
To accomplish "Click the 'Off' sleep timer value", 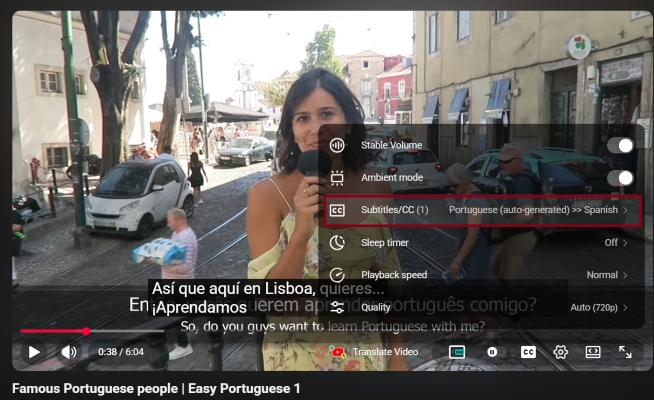I will [x=611, y=242].
